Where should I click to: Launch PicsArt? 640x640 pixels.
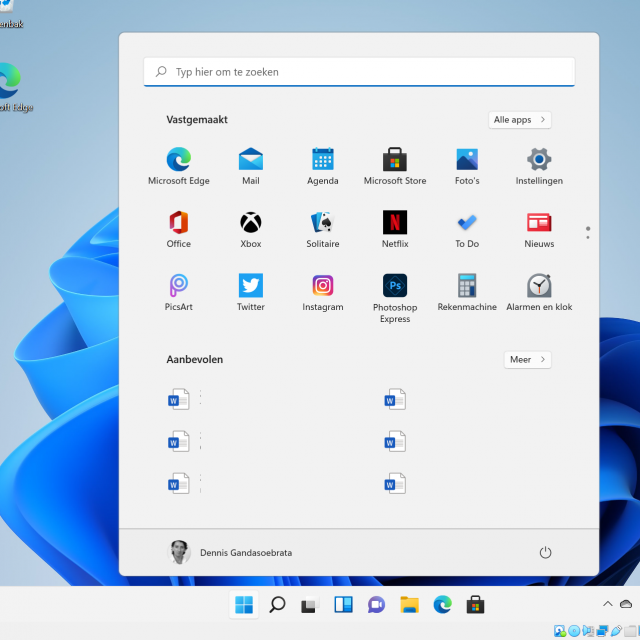pyautogui.click(x=179, y=292)
